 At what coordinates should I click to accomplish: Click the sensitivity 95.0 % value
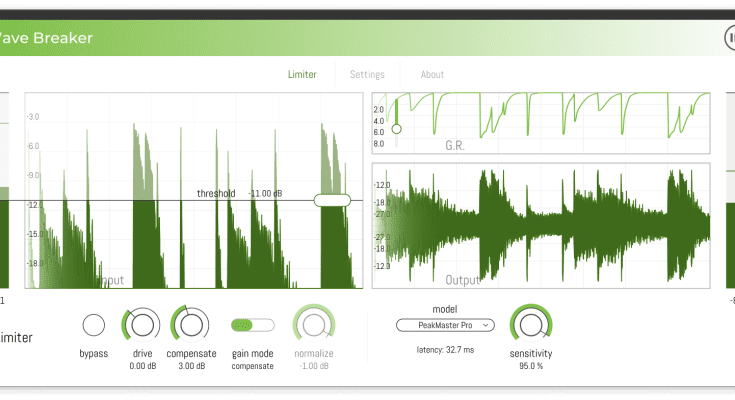[531, 366]
